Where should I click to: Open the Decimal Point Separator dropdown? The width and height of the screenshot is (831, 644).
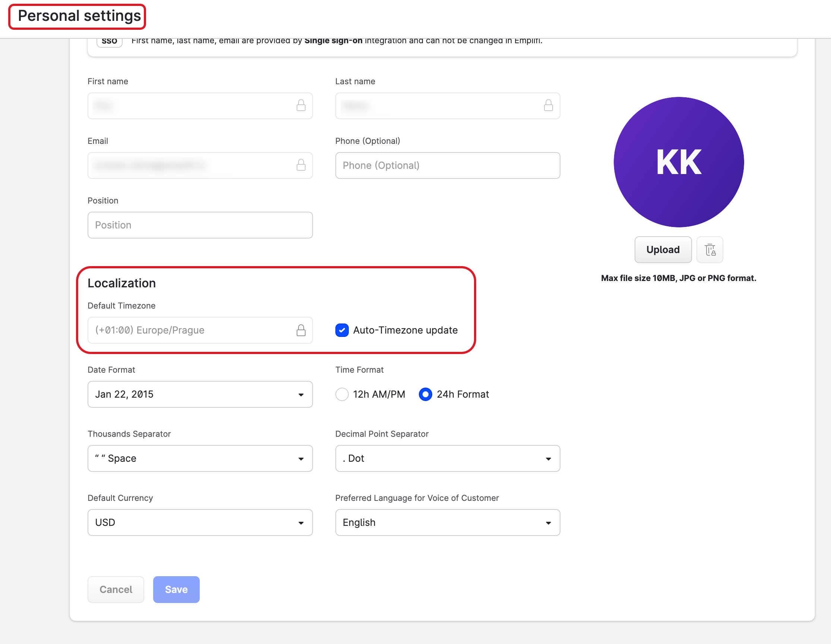[448, 458]
